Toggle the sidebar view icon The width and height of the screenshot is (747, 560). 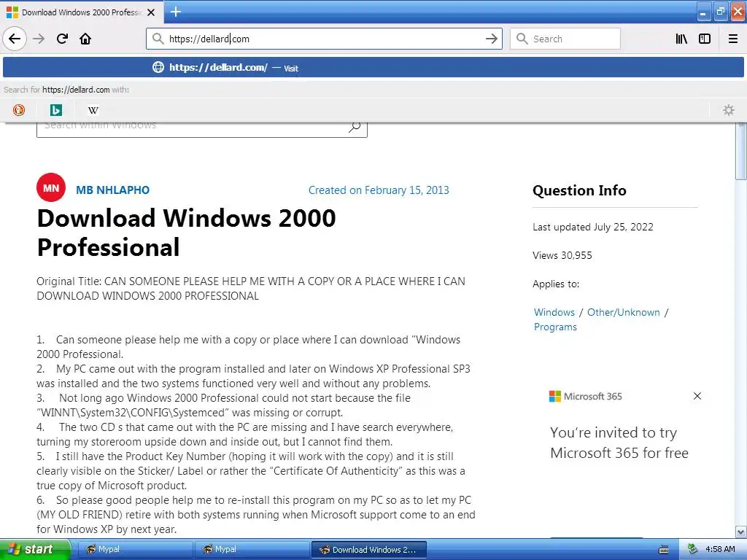(x=705, y=39)
